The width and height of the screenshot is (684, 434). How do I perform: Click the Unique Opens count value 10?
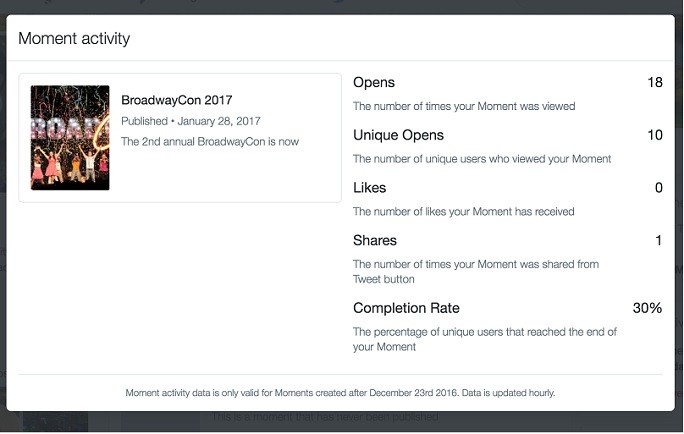point(655,135)
